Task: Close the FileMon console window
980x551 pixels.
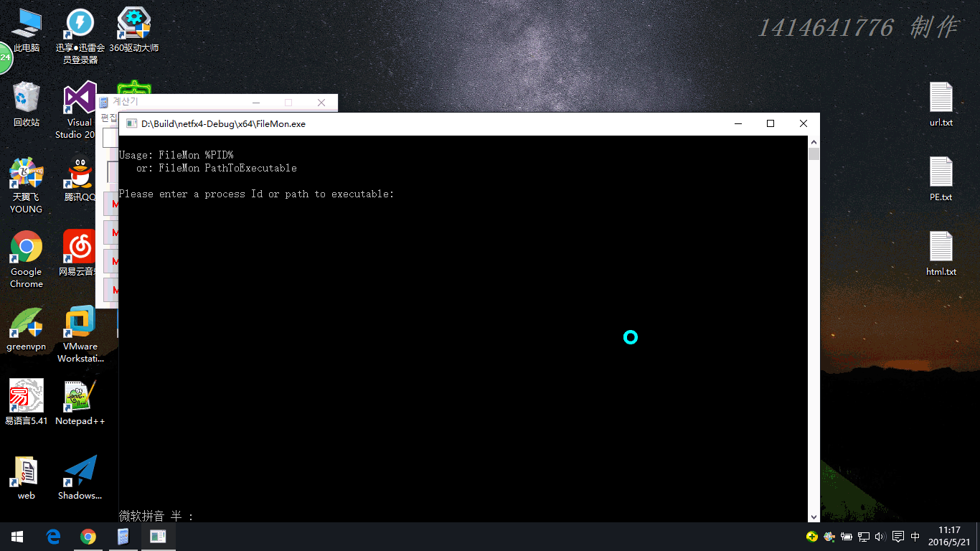Action: pyautogui.click(x=804, y=124)
